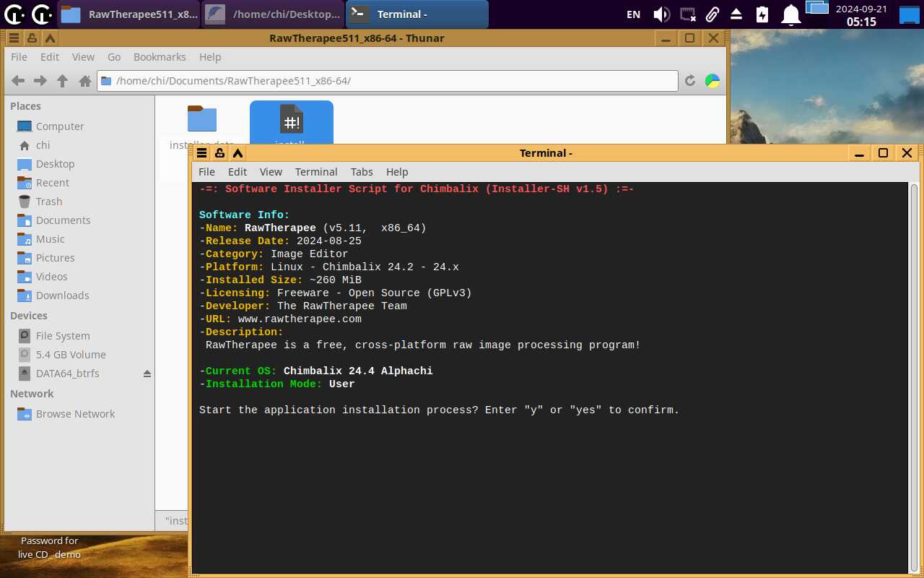This screenshot has width=924, height=578.
Task: Click the Terminal vertical scrollbar
Action: click(x=913, y=378)
